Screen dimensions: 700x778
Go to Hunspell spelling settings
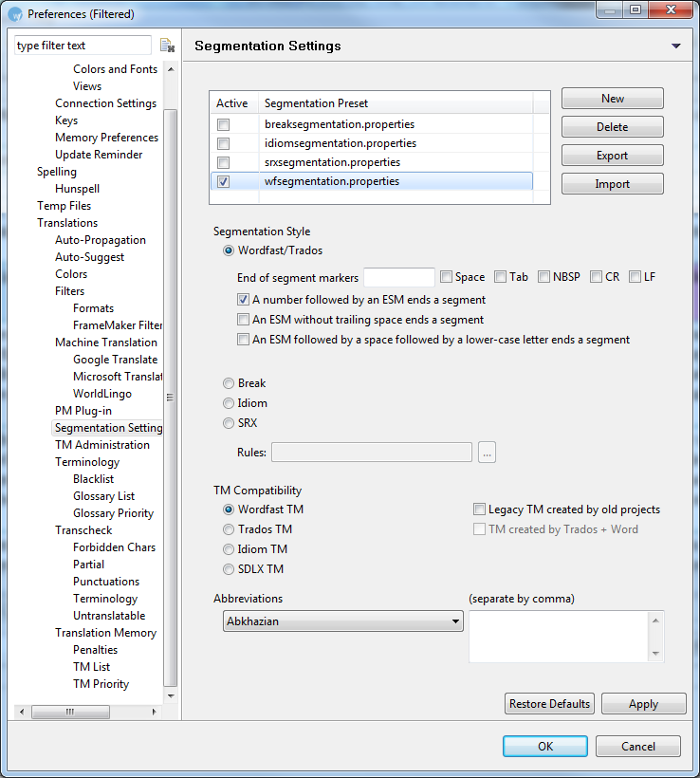coord(77,189)
